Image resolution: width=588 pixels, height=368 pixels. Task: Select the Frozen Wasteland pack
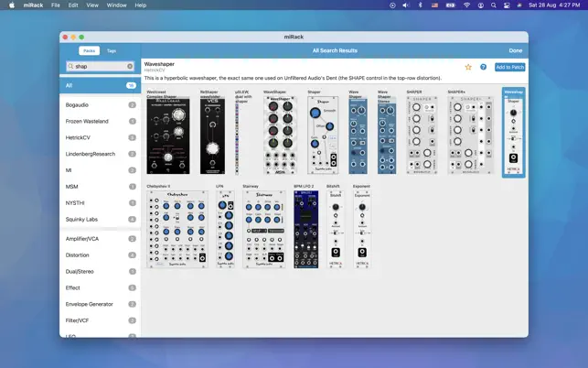100,121
